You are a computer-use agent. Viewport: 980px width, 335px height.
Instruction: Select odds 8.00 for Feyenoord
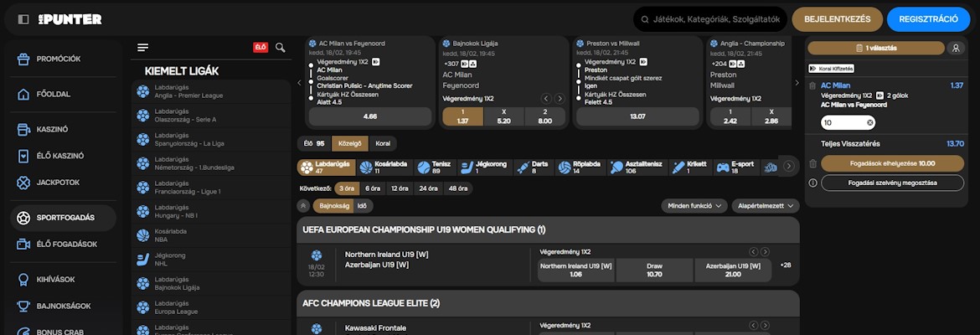(545, 116)
